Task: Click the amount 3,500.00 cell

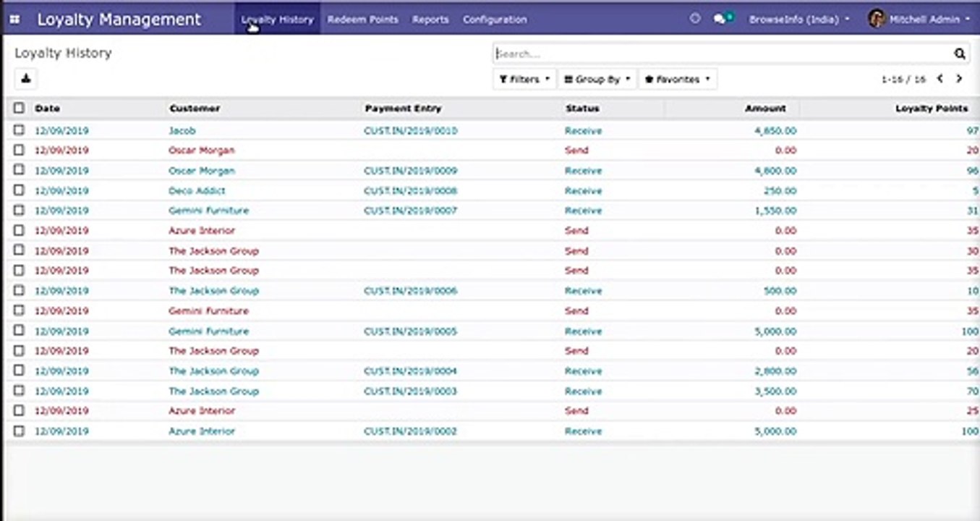Action: [x=775, y=391]
